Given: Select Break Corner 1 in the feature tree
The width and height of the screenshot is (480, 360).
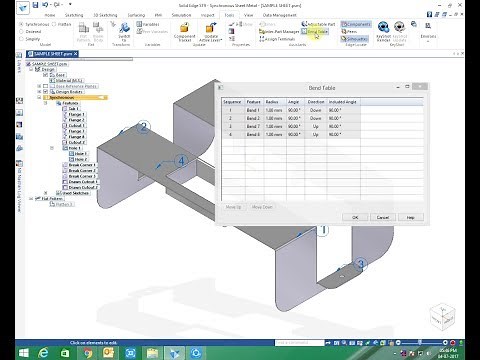Looking at the screenshot, I should coord(82,165).
